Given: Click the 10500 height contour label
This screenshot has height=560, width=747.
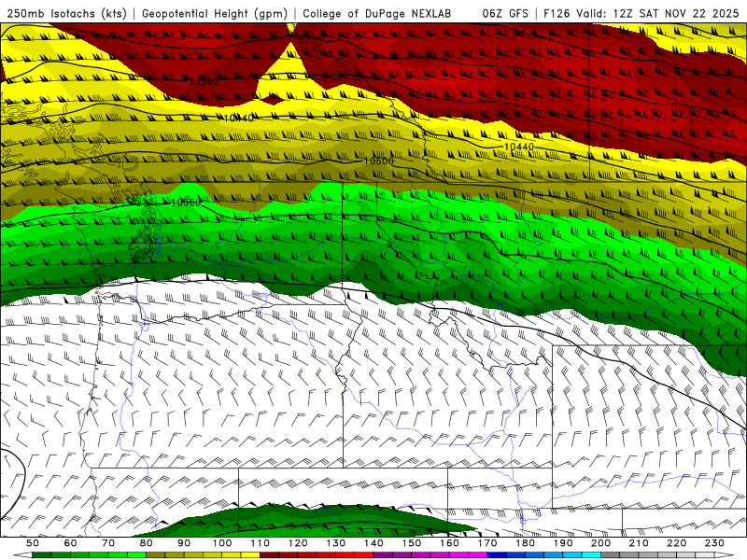Looking at the screenshot, I should (x=379, y=161).
